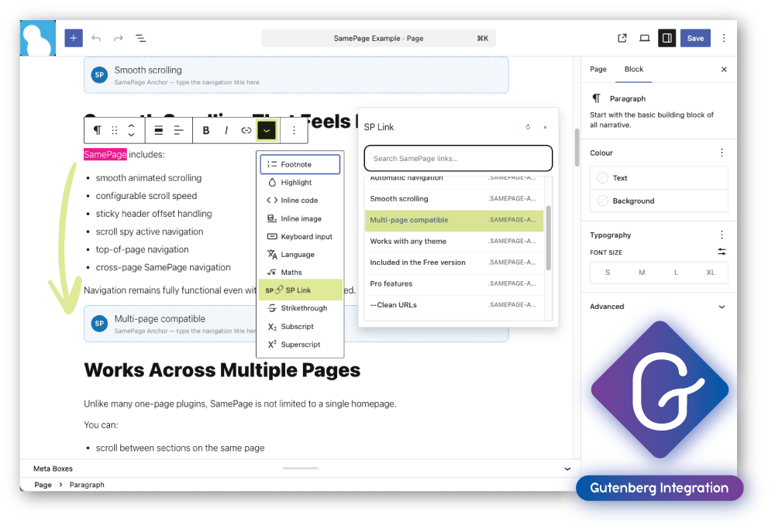The width and height of the screenshot is (775, 532).
Task: Pick the Pro features link
Action: coord(453,283)
